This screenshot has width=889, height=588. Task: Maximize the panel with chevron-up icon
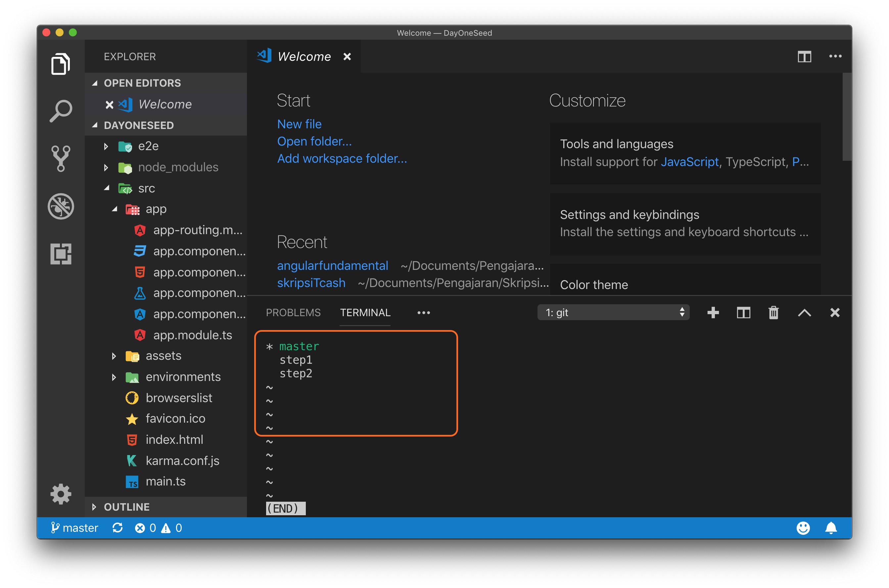point(804,313)
